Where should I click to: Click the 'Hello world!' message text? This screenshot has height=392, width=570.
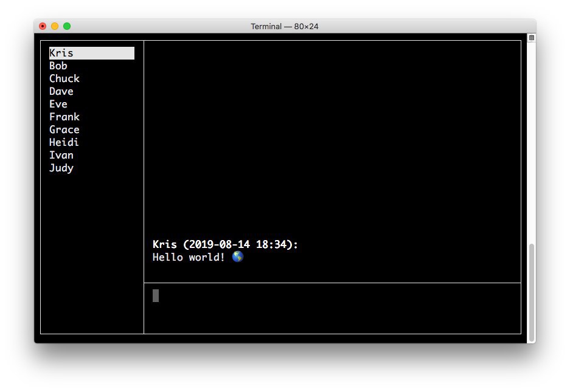189,257
